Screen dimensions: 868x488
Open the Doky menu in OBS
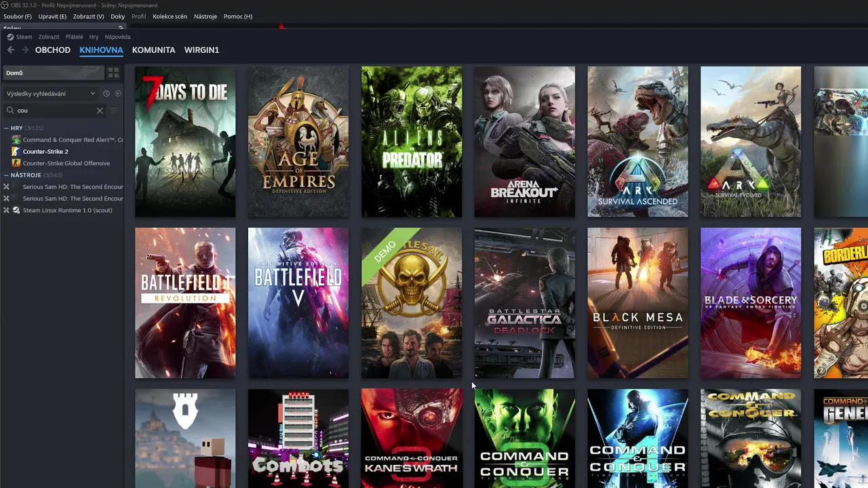tap(118, 16)
